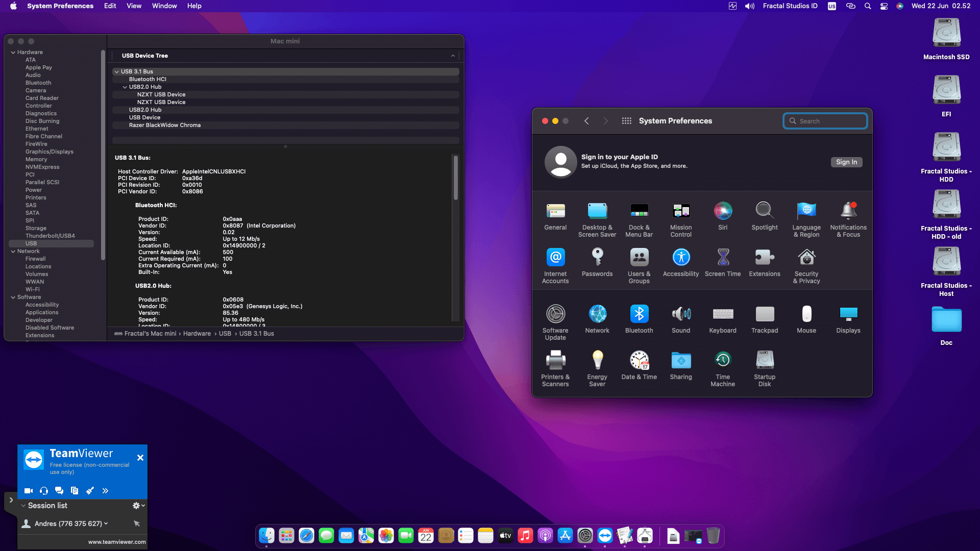Collapse the Software section in sidebar

pos(13,297)
